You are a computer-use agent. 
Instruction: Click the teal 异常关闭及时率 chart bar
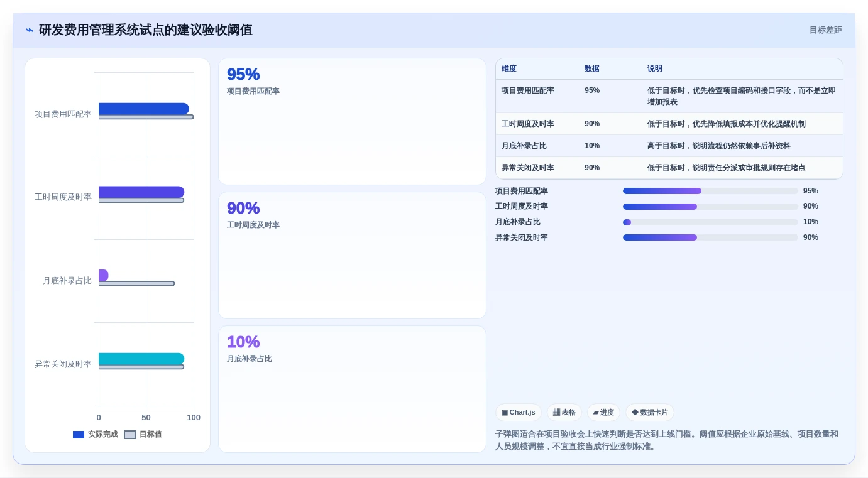click(141, 359)
